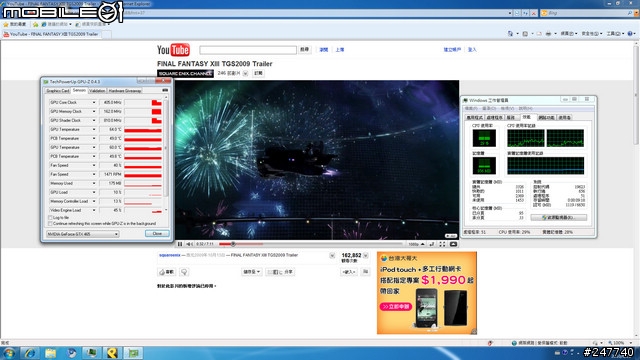Click the IE favorites star icon

pos(6,24)
